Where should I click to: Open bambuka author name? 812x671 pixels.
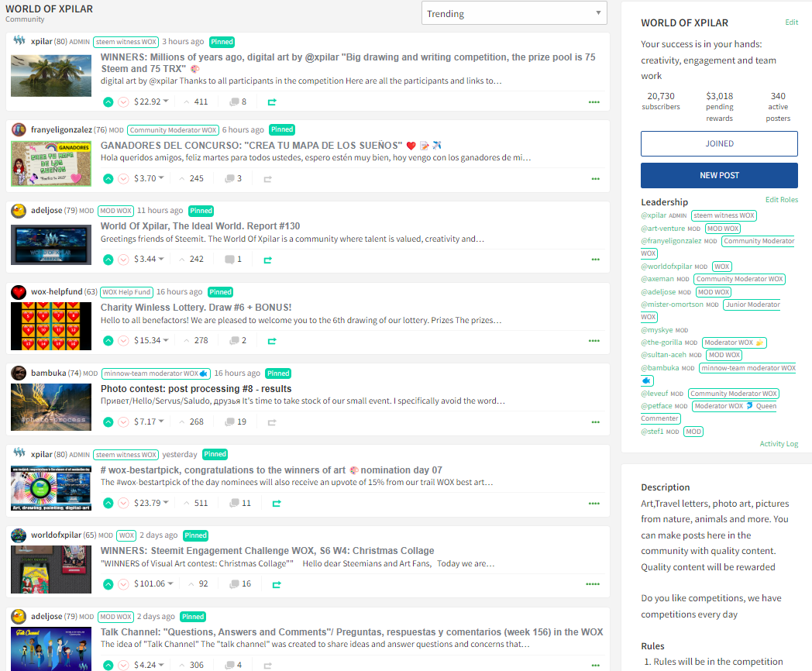(48, 373)
